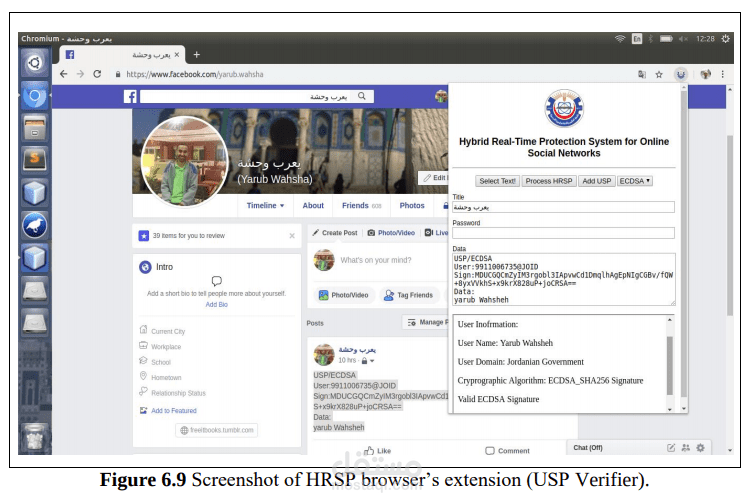Click Current City in Intro
The image size is (754, 503).
click(x=168, y=331)
